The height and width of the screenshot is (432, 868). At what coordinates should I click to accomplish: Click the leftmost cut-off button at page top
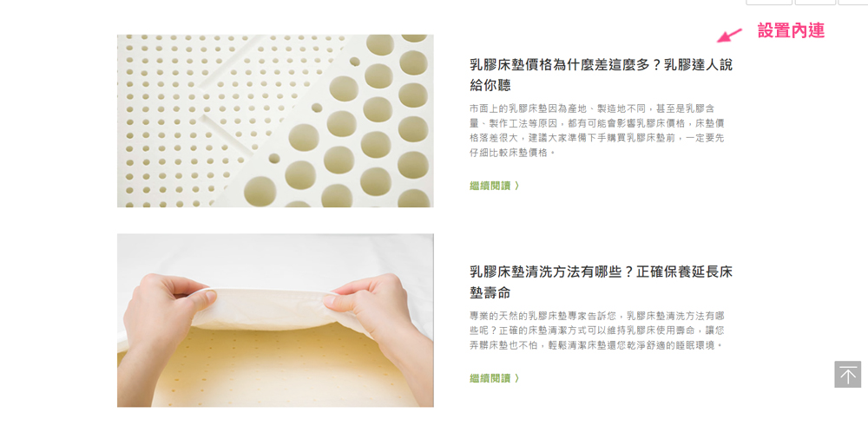coord(768,3)
